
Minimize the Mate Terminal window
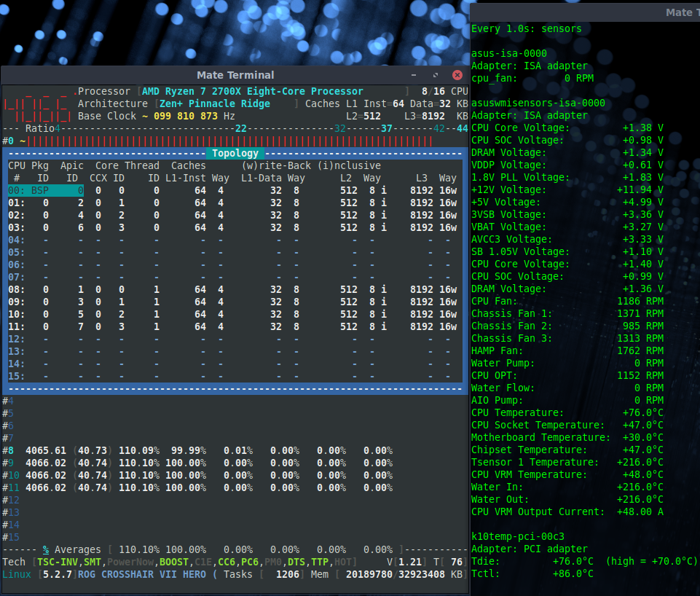point(414,75)
